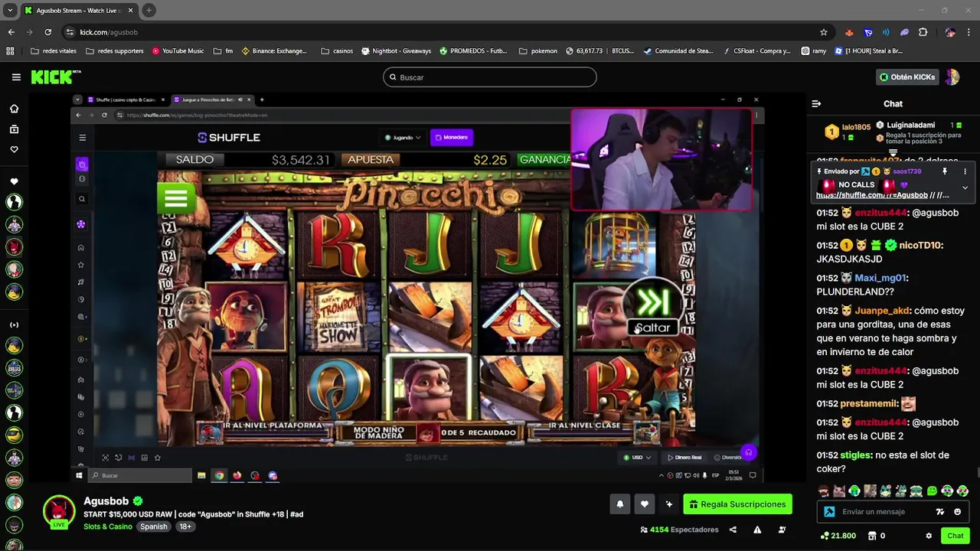Viewport: 980px width, 551px height.
Task: Open Binance: Exchange bookmark
Action: (x=274, y=51)
